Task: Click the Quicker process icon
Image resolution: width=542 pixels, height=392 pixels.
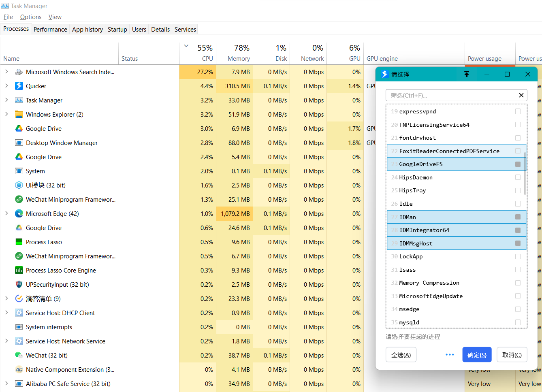Action: (x=19, y=86)
